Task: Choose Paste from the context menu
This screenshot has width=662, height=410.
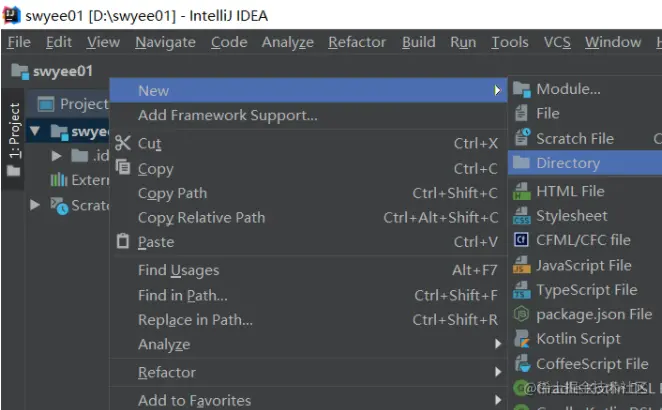Action: tap(308, 242)
